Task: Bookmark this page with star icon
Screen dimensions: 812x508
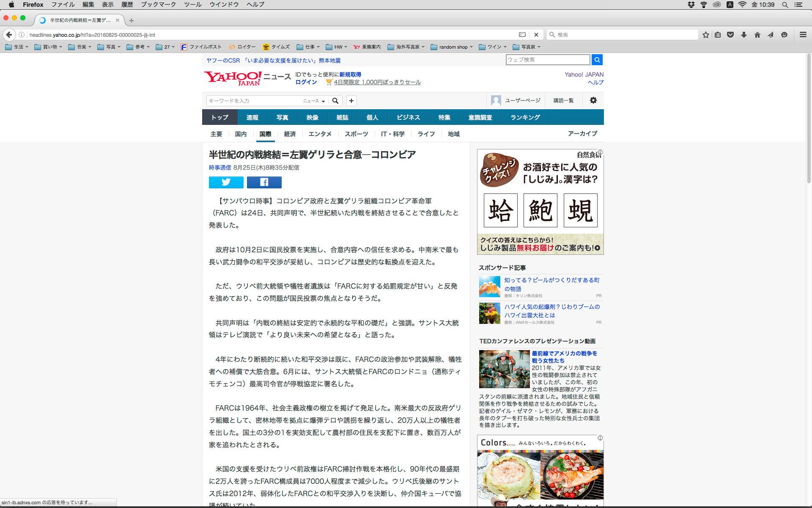Action: pyautogui.click(x=705, y=35)
